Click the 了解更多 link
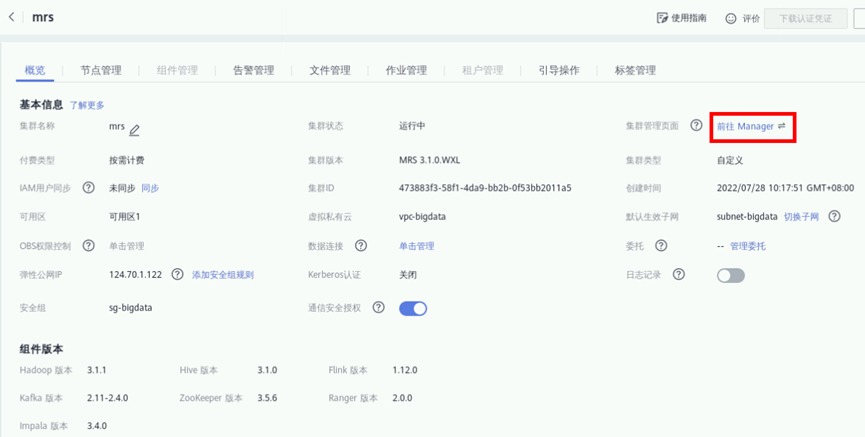 click(87, 105)
